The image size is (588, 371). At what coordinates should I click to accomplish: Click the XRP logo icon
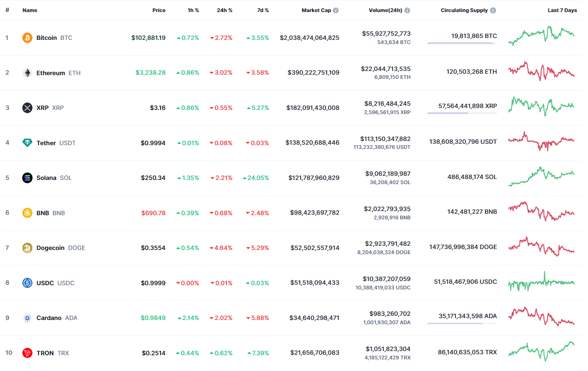[27, 108]
